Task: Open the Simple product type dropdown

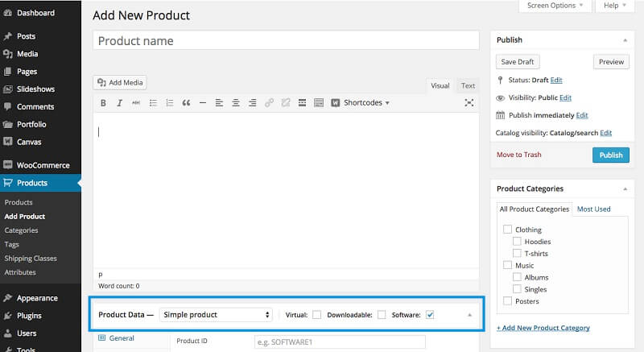Action: tap(216, 315)
